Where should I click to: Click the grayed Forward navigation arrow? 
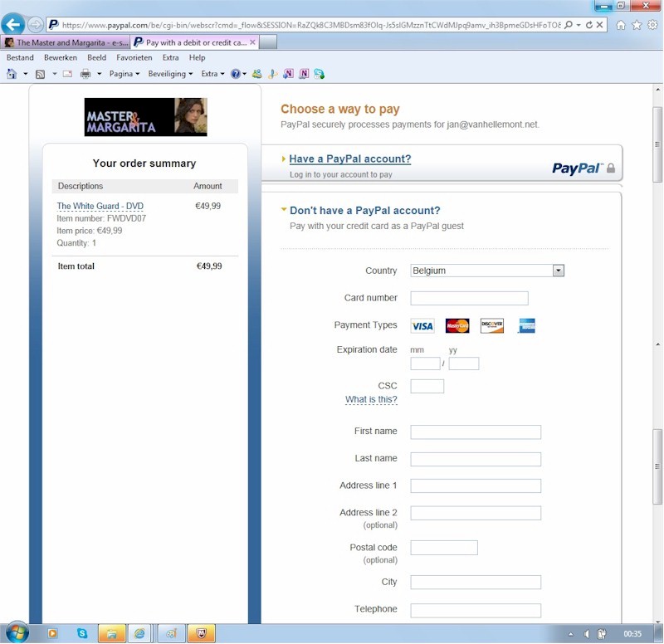[x=36, y=25]
